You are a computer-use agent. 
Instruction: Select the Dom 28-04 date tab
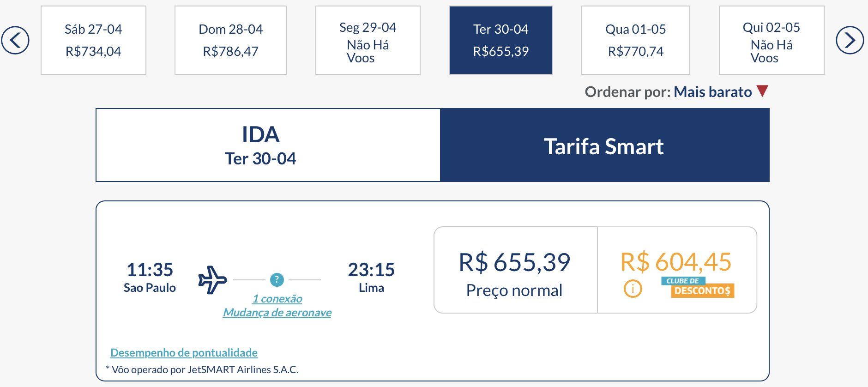pyautogui.click(x=230, y=40)
